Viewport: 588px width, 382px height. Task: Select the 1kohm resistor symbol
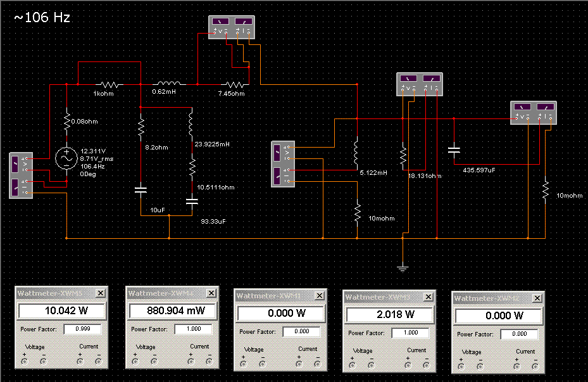point(109,84)
